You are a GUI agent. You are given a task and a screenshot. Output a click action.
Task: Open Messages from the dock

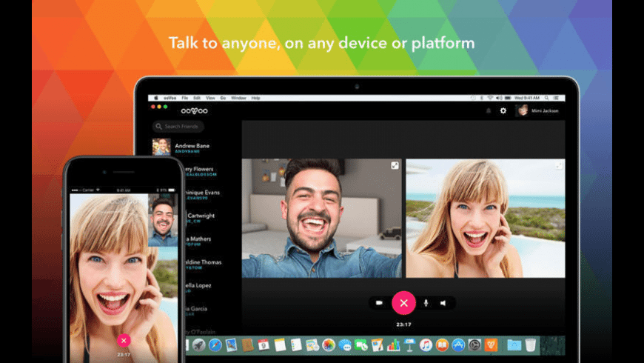345,345
